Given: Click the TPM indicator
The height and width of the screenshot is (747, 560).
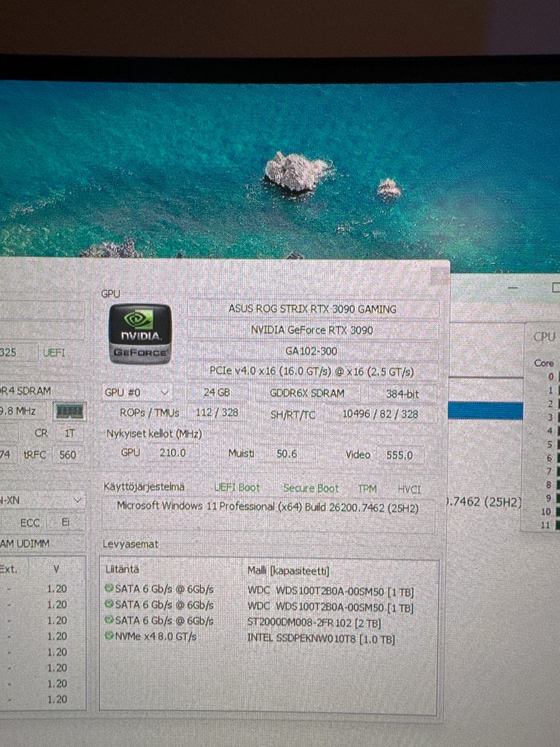Looking at the screenshot, I should point(367,489).
